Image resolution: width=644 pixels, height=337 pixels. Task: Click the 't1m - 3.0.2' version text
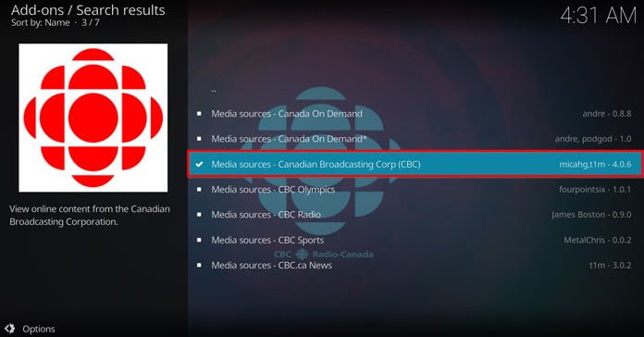pos(611,266)
